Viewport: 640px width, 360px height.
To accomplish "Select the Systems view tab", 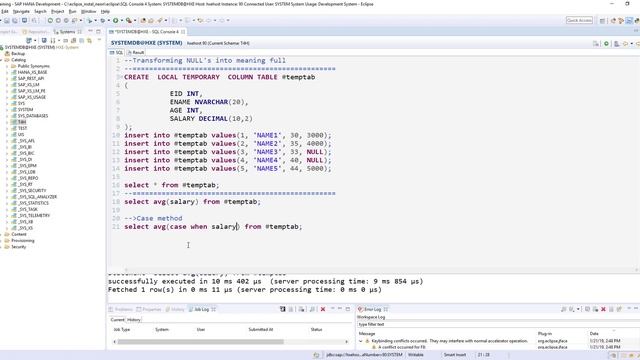I will pos(67,32).
